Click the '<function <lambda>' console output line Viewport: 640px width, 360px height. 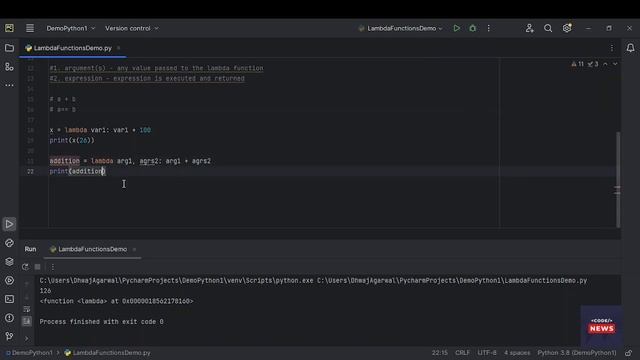[x=116, y=301]
